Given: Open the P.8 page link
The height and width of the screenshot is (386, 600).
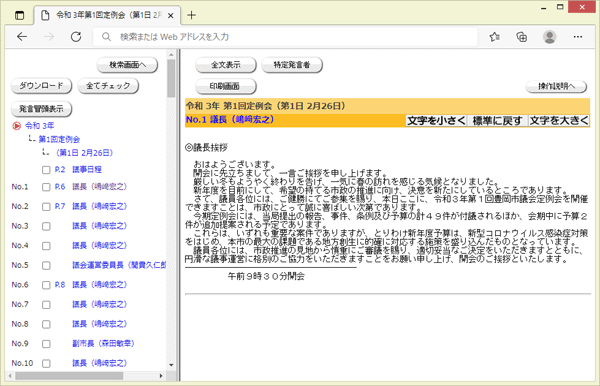Looking at the screenshot, I should [x=60, y=285].
